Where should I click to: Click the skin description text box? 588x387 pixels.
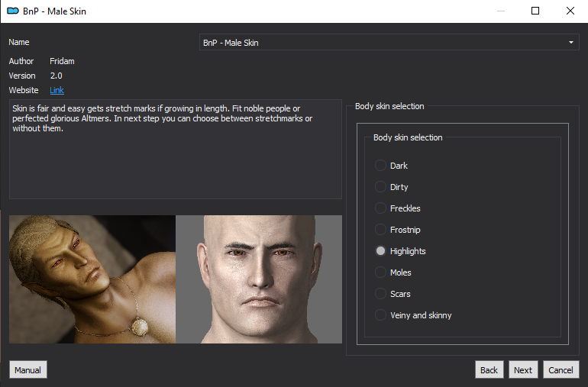176,149
